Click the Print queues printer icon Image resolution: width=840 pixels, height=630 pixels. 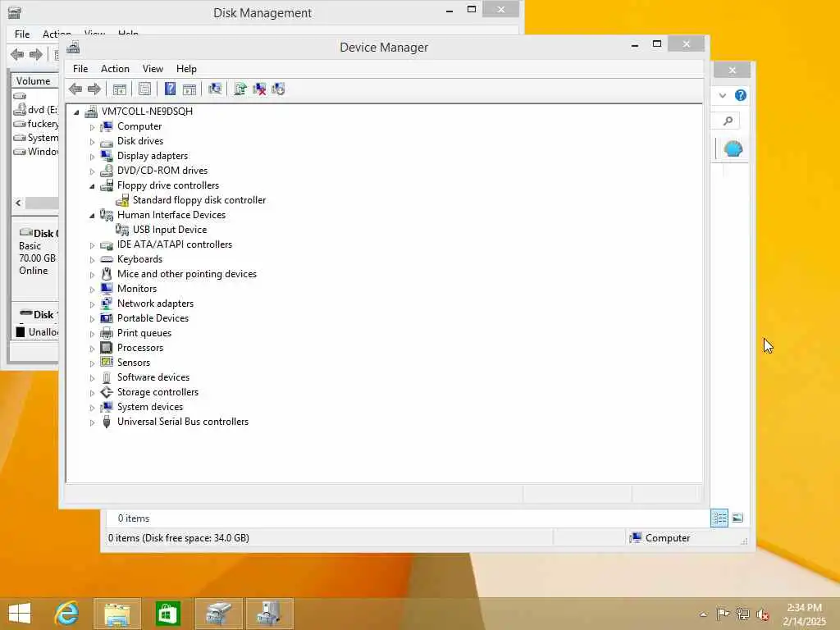click(x=107, y=333)
